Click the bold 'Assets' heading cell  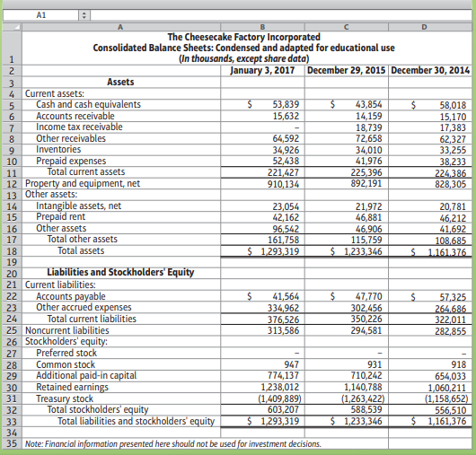click(121, 82)
